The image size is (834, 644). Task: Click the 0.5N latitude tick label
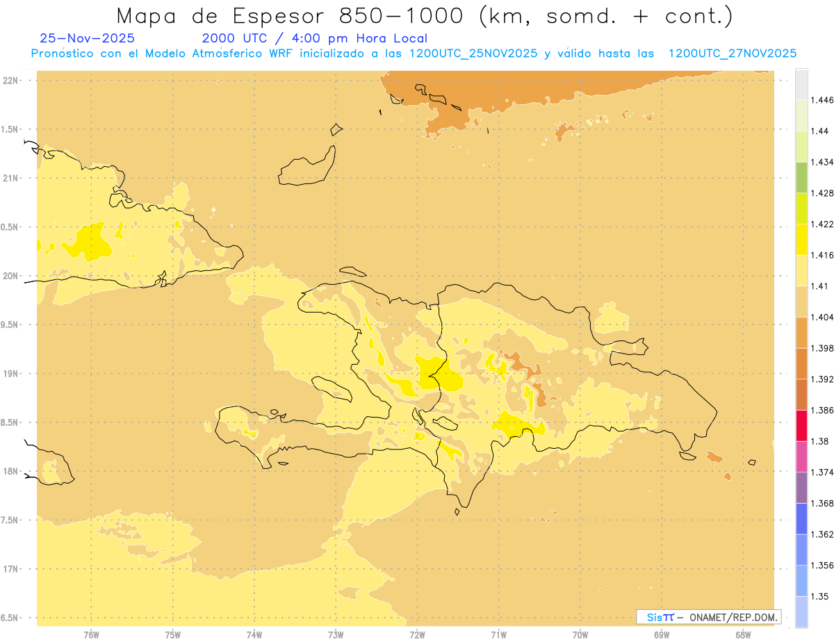pyautogui.click(x=10, y=227)
